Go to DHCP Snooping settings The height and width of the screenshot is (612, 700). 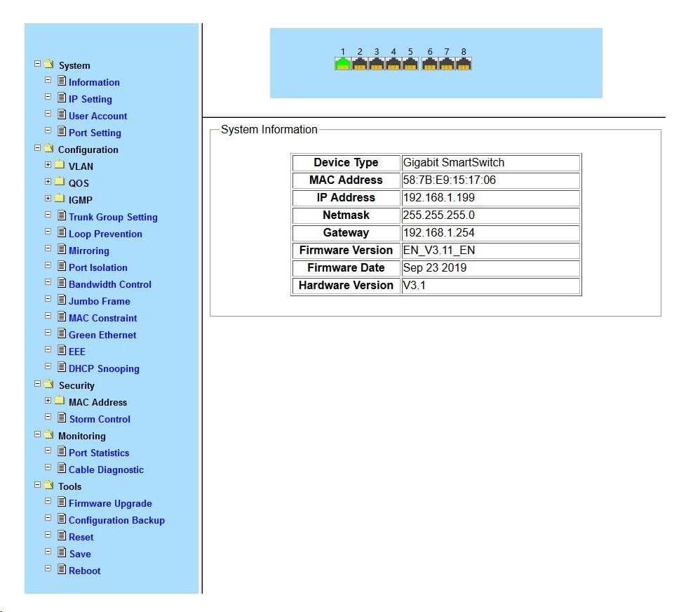pyautogui.click(x=104, y=368)
